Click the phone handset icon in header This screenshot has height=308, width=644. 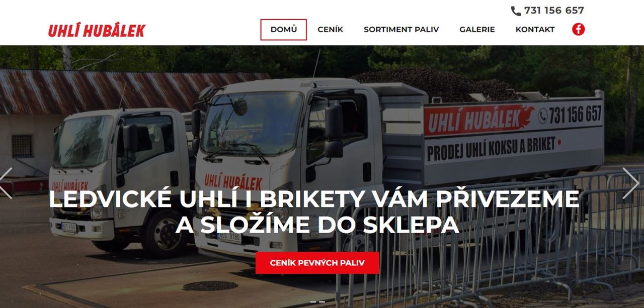[x=516, y=11]
